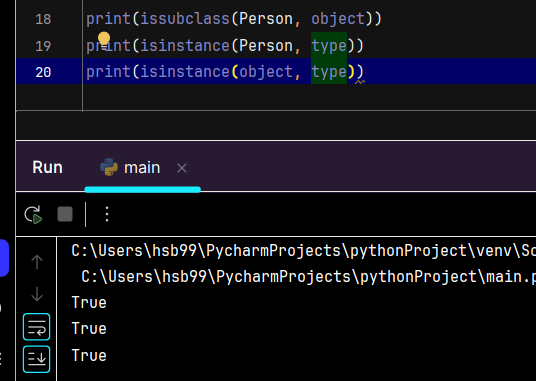The width and height of the screenshot is (536, 381).
Task: Click the first True output line
Action: (x=89, y=303)
